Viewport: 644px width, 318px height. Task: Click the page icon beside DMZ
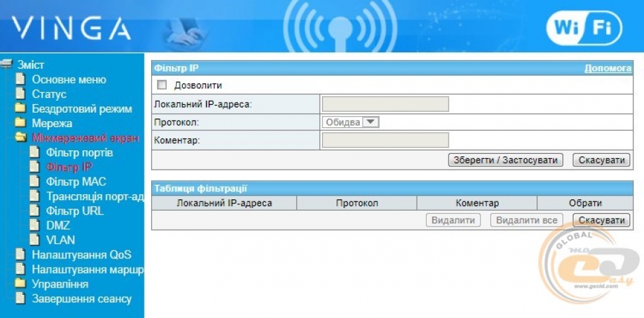tap(35, 225)
